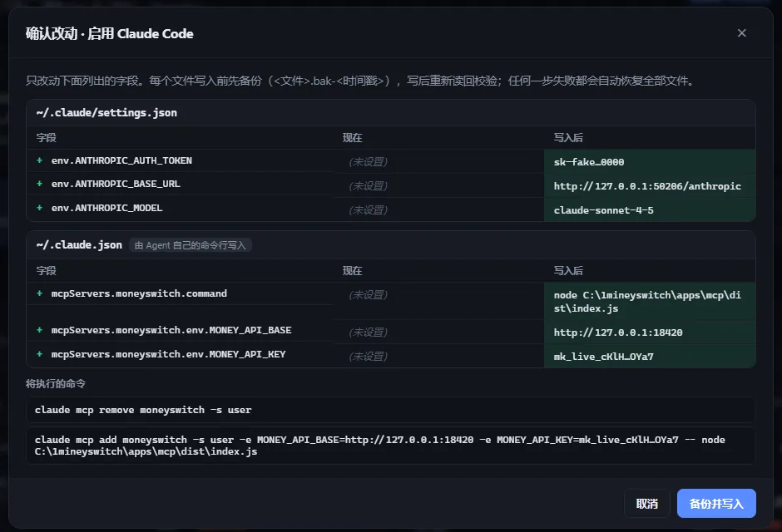The width and height of the screenshot is (782, 532).
Task: Click the plus icon beside MONEY_API_BASE field
Action: [39, 330]
